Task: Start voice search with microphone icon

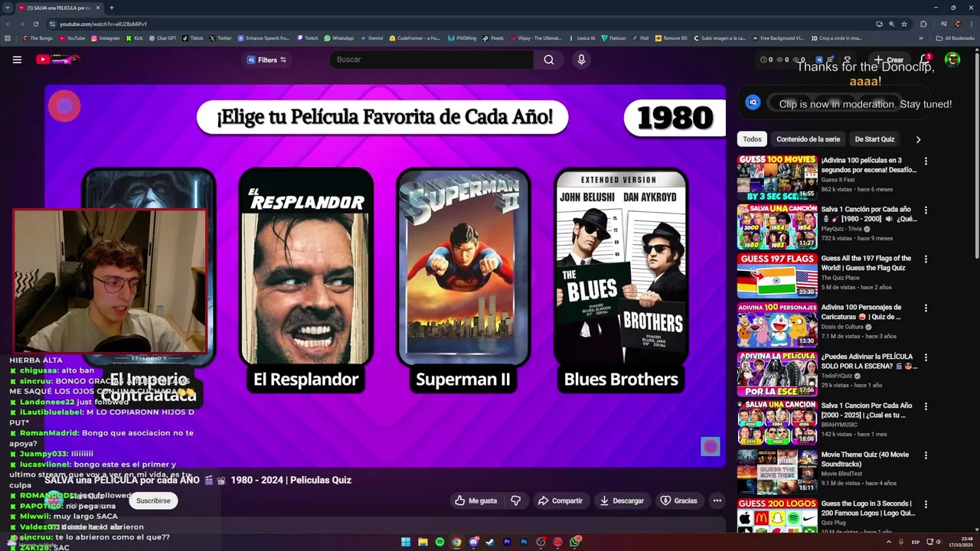Action: point(581,60)
